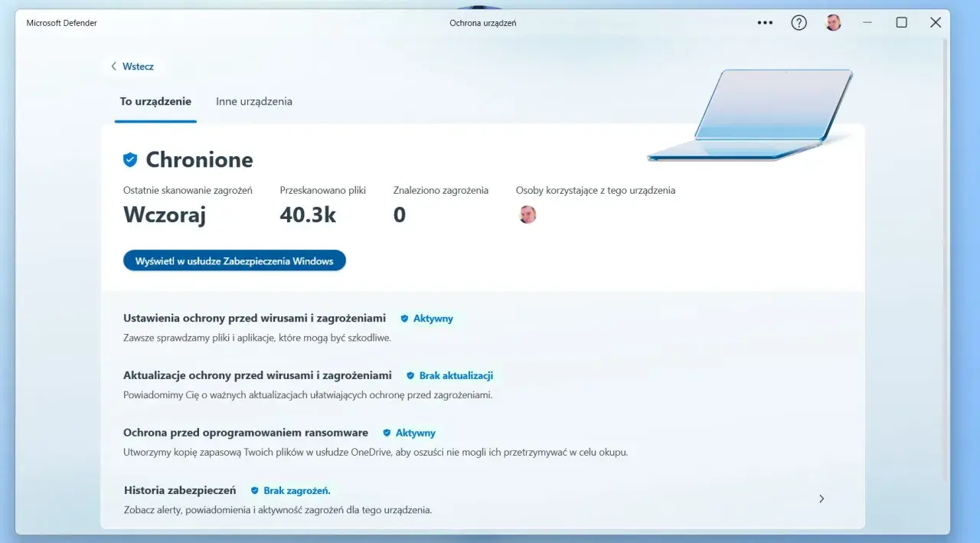Image resolution: width=980 pixels, height=543 pixels.
Task: Open the account avatar in title bar
Action: coord(833,23)
